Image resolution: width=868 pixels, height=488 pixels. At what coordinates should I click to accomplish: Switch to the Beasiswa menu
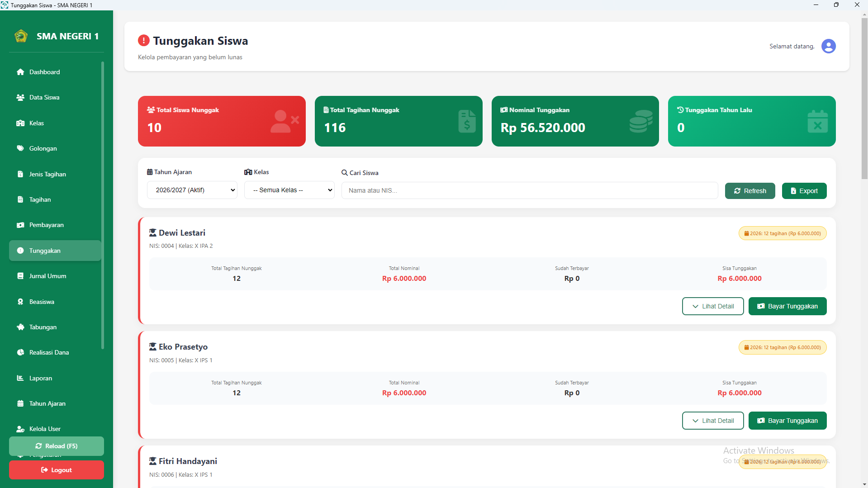55,302
